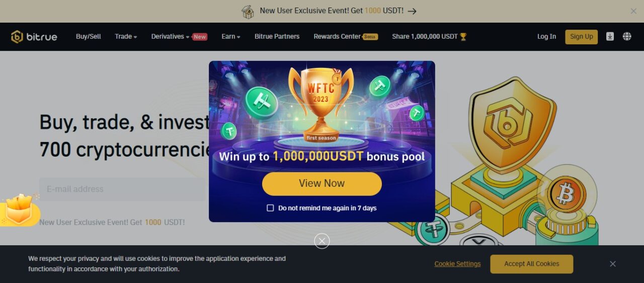Click the arrow next to the 1000 USDT banner
Viewport: 644px width, 283px height.
(x=412, y=11)
